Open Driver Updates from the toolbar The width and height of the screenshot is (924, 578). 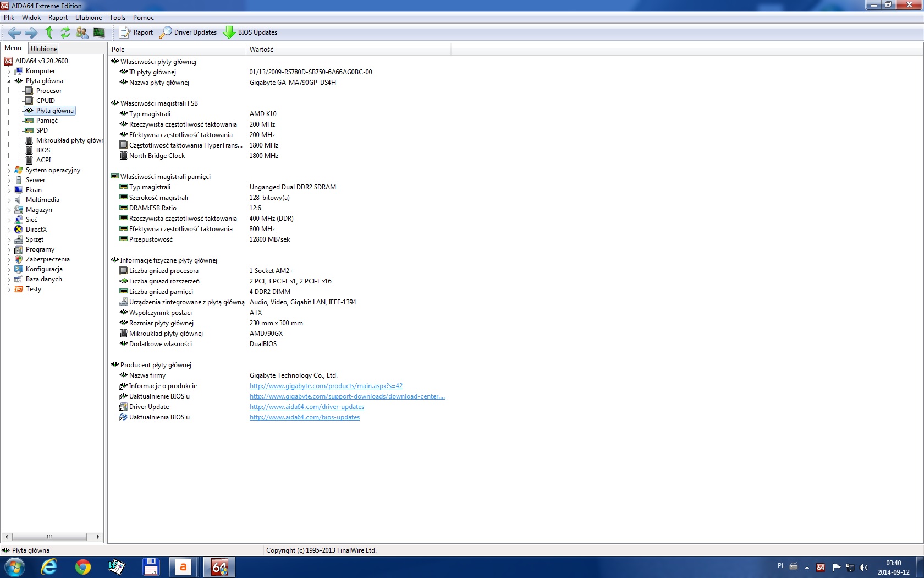click(188, 32)
